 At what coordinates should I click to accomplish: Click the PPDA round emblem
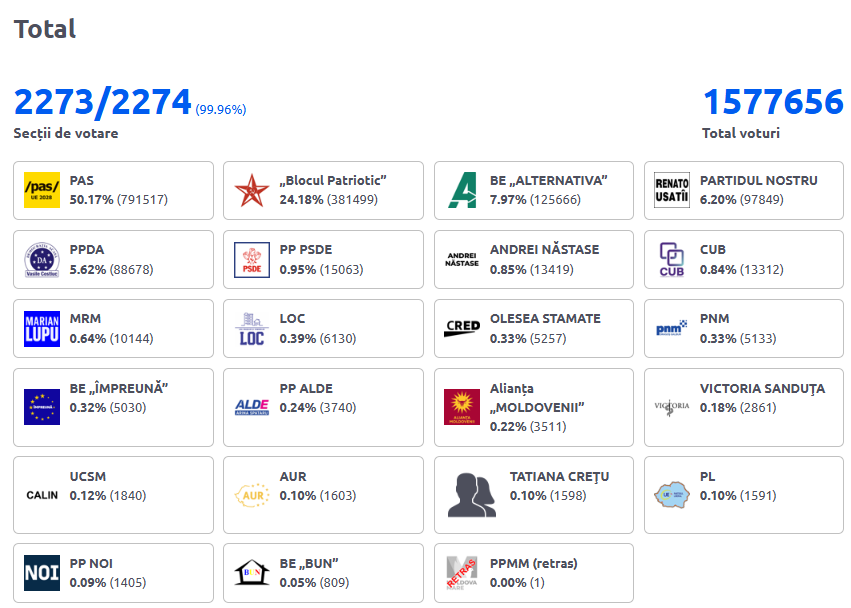click(42, 259)
